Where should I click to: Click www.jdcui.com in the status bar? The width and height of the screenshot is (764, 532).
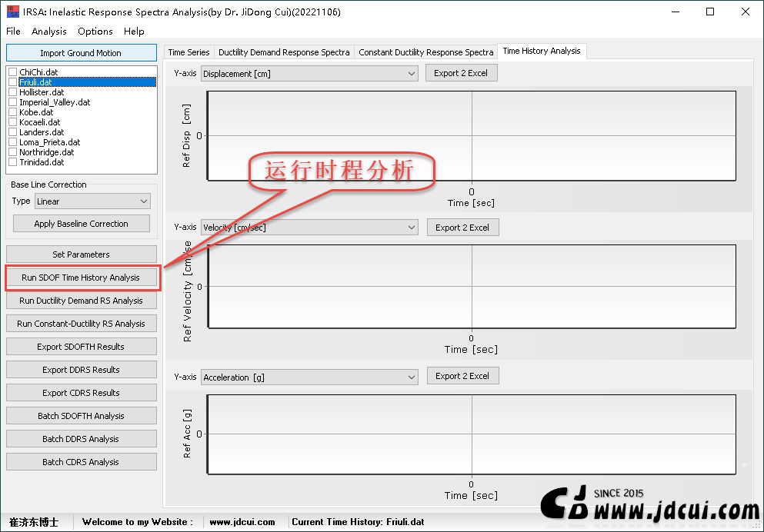pos(242,522)
